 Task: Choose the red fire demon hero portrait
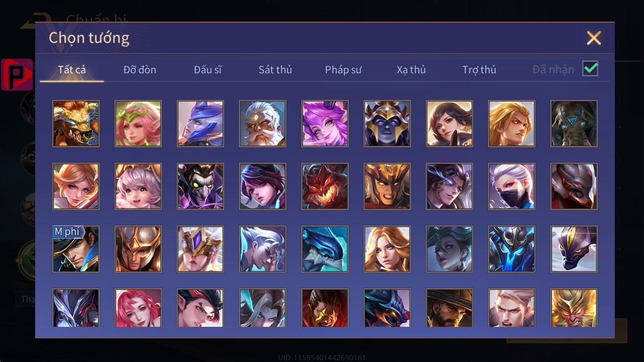(x=325, y=187)
